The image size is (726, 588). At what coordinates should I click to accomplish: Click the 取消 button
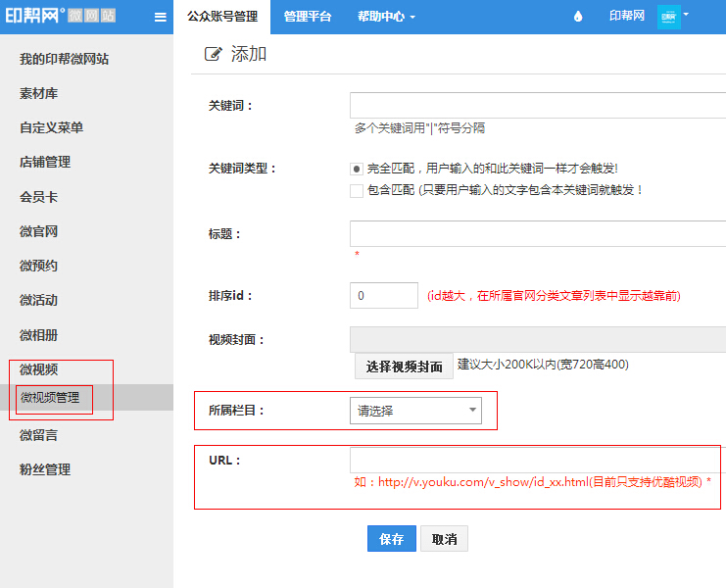point(444,539)
